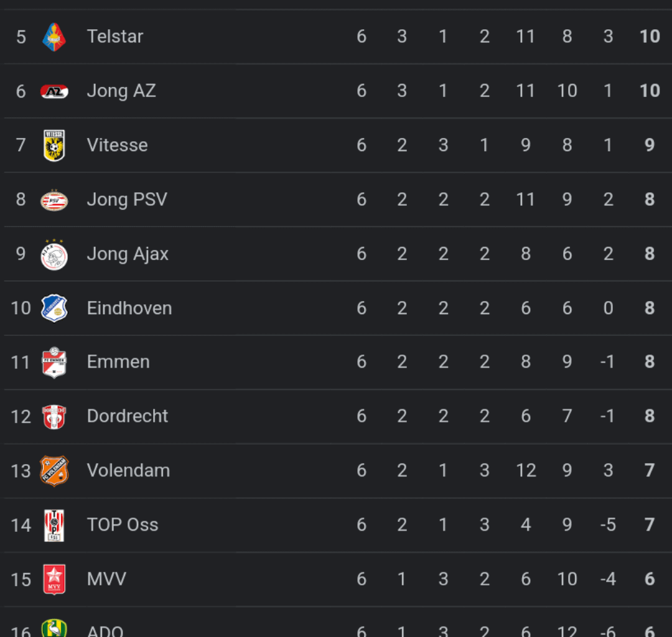This screenshot has width=672, height=637.
Task: Open the Volendam team name link
Action: click(129, 470)
